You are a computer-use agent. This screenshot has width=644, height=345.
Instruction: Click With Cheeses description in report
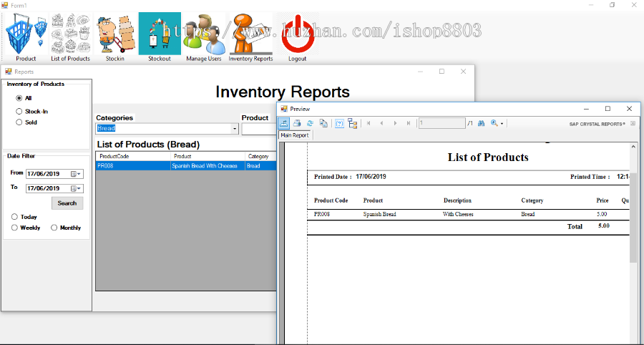click(458, 215)
